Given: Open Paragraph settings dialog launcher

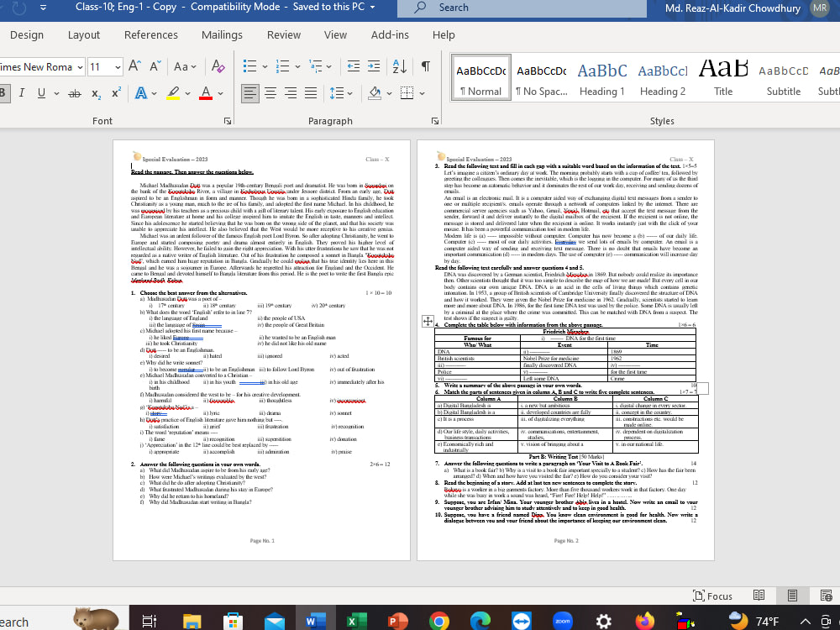Looking at the screenshot, I should pyautogui.click(x=434, y=121).
